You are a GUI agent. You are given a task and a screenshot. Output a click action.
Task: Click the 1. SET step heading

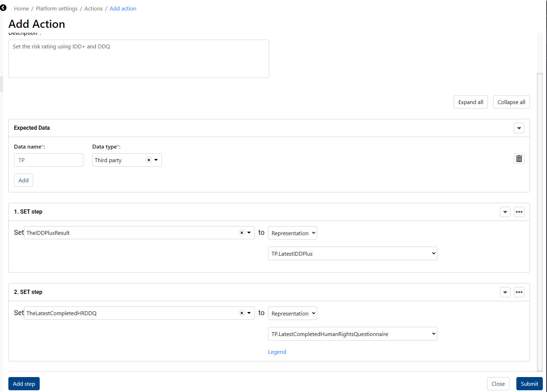pos(28,212)
